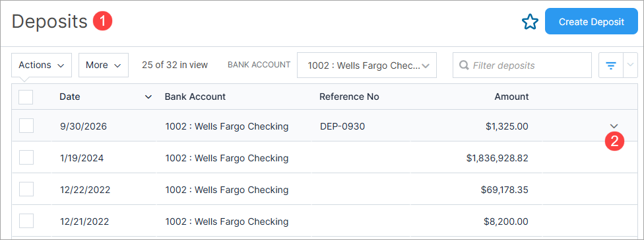Sort by the Date column chevron
This screenshot has width=644, height=240.
coord(148,97)
